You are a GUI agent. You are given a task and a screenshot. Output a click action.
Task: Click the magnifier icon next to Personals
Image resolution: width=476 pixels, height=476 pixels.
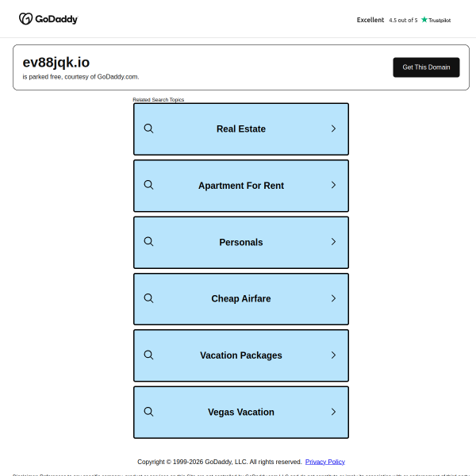click(148, 242)
